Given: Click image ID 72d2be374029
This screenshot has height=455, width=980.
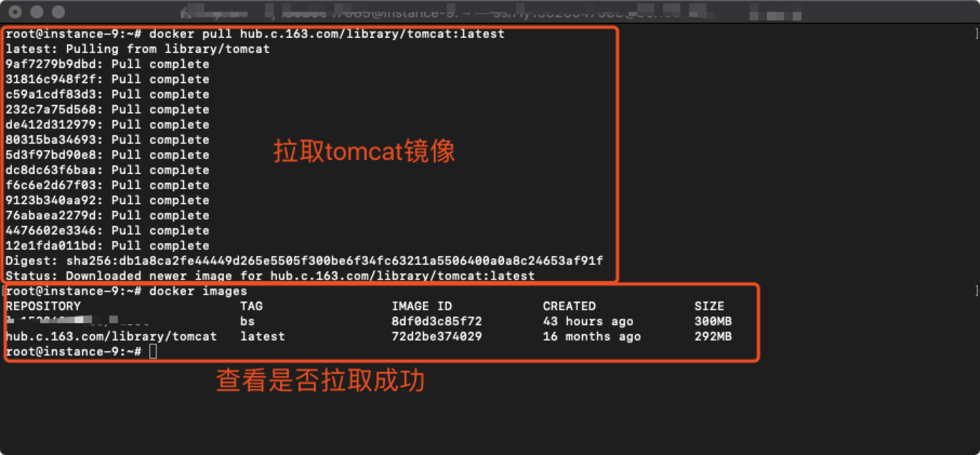Looking at the screenshot, I should (x=436, y=337).
